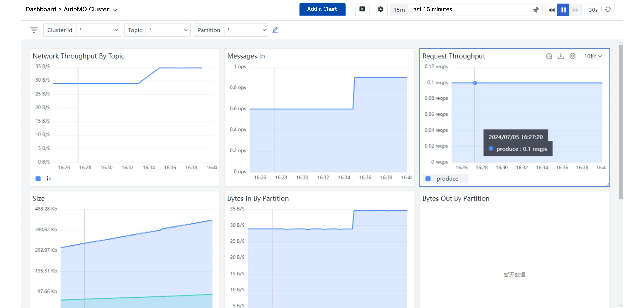644x308 pixels.
Task: Open dashboard settings gear icon
Action: point(380,10)
